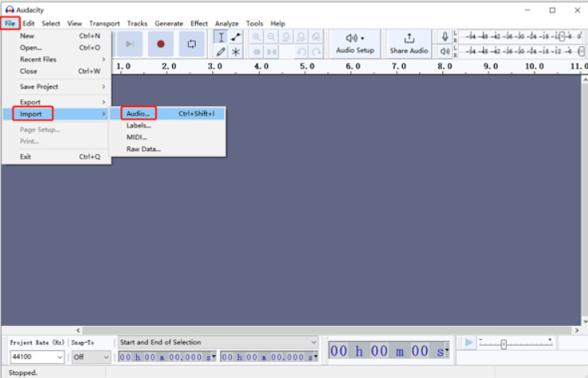Click the Zoom In magnifier icon

click(x=257, y=37)
